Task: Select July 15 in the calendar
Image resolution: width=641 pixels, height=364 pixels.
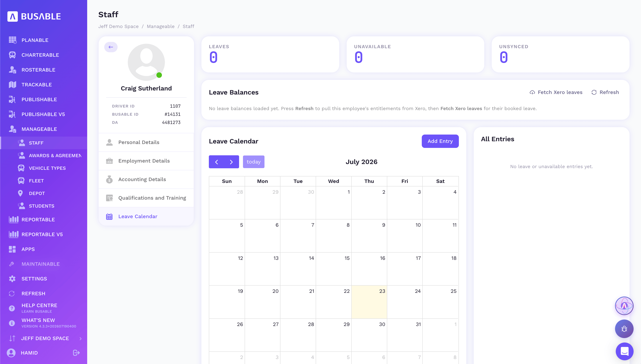Action: pyautogui.click(x=334, y=269)
